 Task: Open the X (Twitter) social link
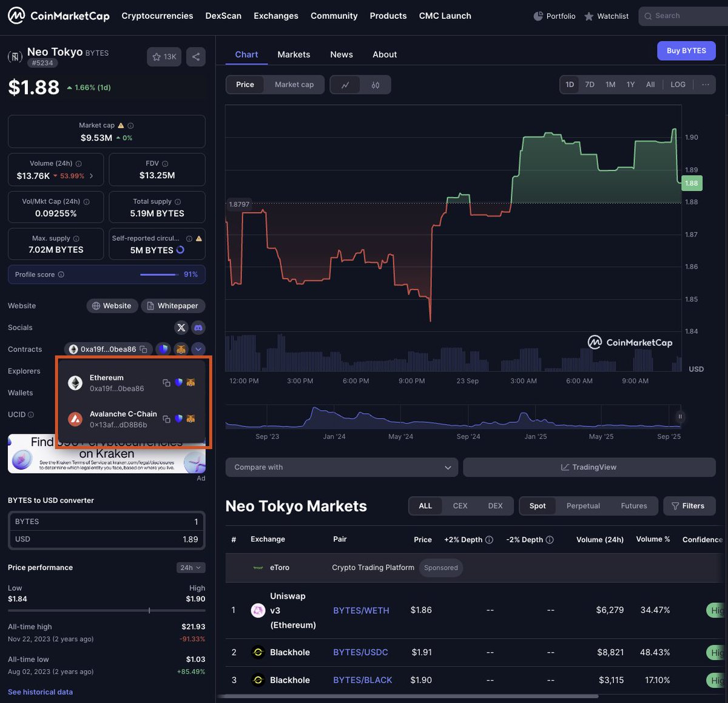[181, 328]
